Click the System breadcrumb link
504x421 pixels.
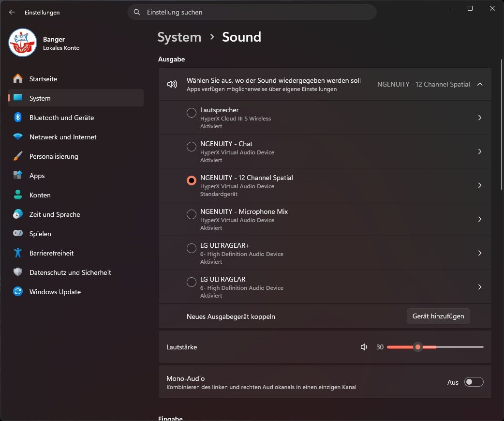click(x=179, y=37)
